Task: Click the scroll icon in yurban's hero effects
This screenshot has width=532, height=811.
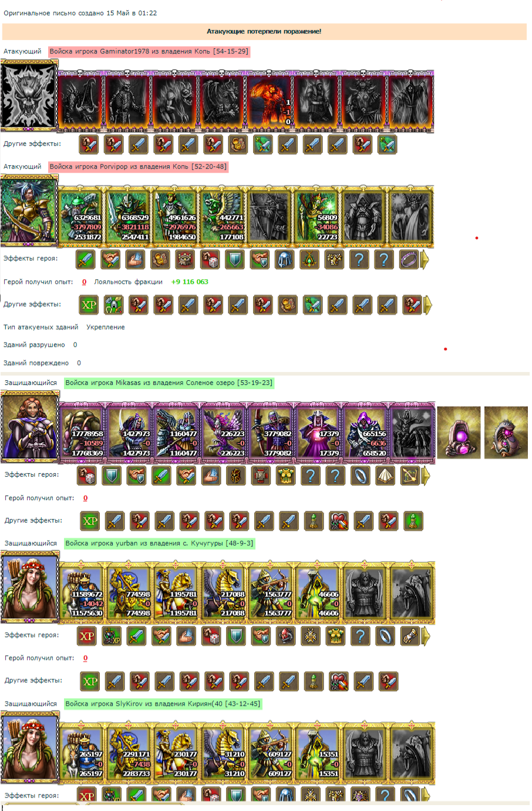Action: (x=410, y=636)
